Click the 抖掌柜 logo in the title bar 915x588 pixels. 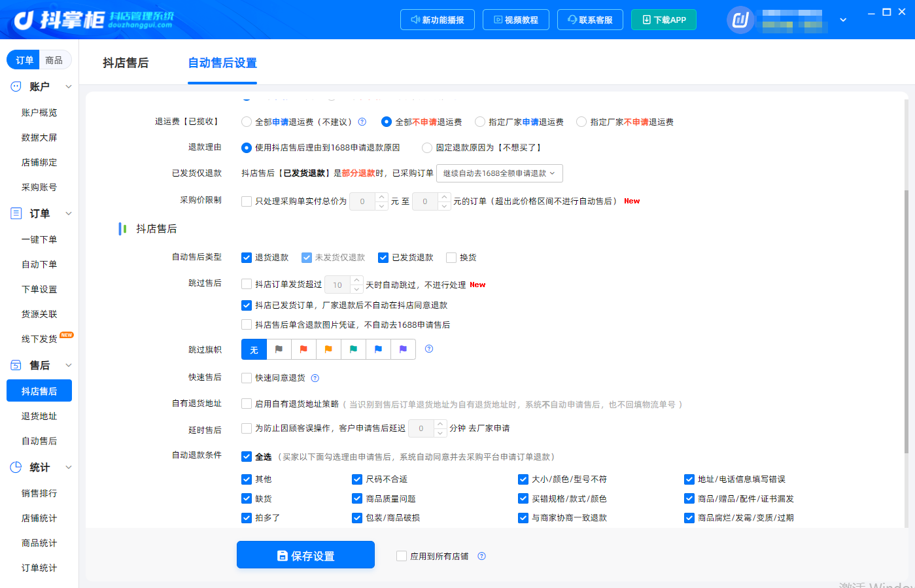(94, 20)
